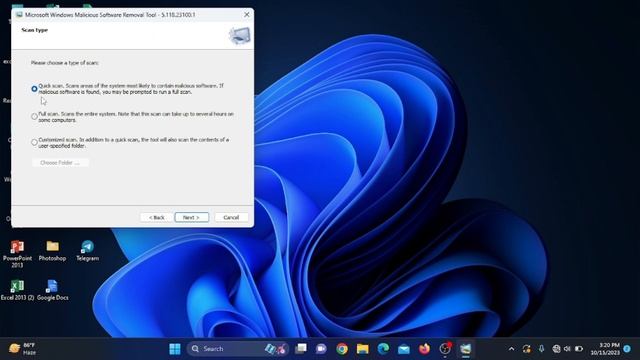Open the Photoshop folder on desktop

(52, 251)
